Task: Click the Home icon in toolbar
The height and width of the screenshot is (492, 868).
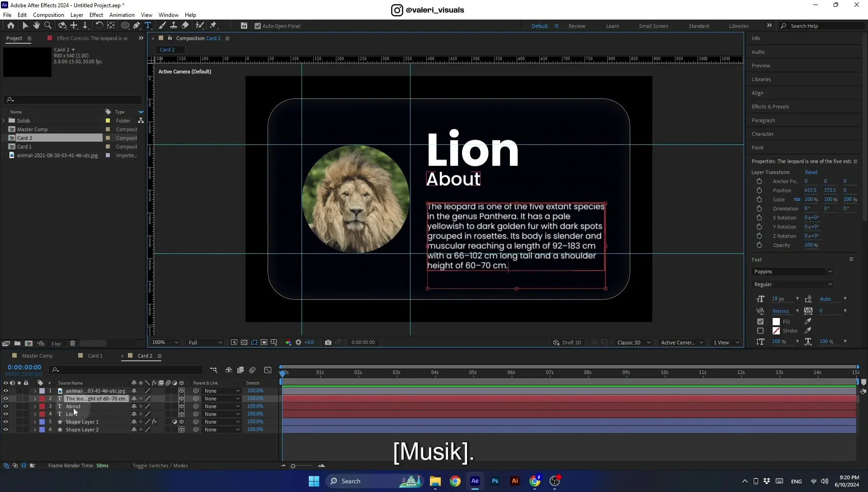Action: tap(11, 26)
